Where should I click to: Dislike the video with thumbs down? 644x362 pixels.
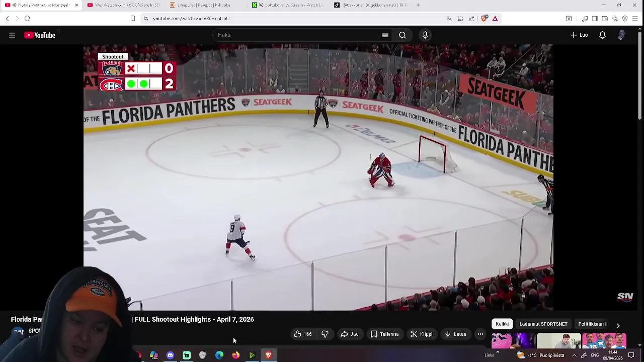[x=325, y=334]
